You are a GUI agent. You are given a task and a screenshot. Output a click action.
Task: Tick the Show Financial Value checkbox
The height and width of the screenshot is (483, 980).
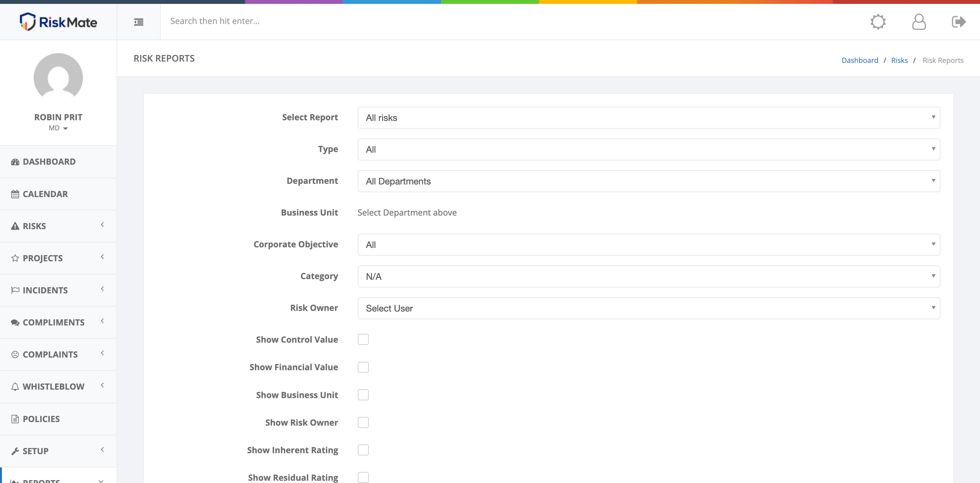tap(363, 367)
